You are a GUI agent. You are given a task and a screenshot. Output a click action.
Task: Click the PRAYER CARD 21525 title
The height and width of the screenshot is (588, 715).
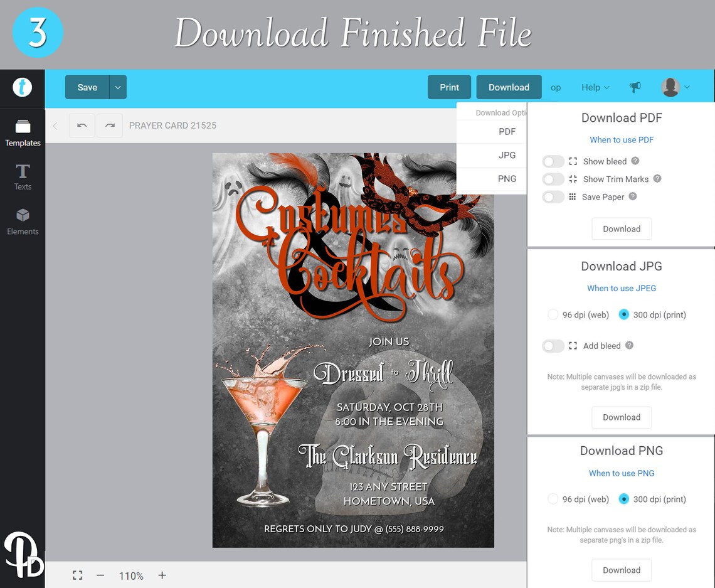[172, 126]
